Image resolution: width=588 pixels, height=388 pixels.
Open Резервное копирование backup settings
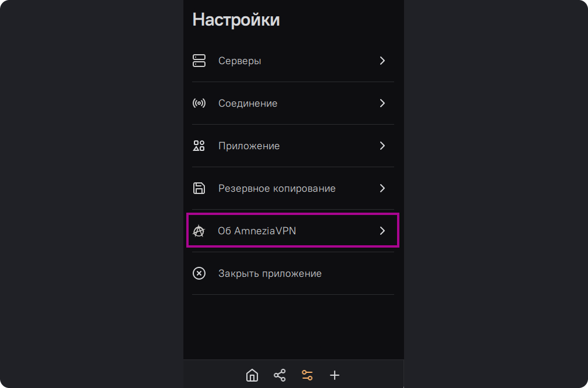point(277,188)
